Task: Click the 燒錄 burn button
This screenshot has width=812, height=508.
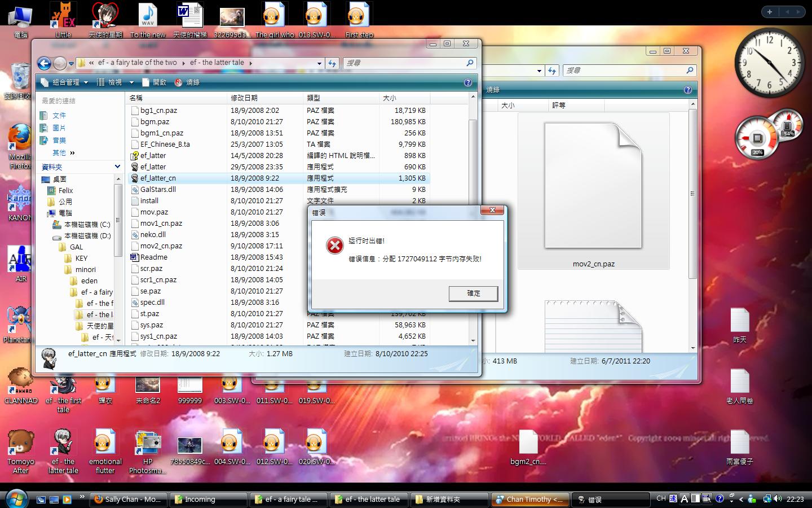Action: (187, 82)
